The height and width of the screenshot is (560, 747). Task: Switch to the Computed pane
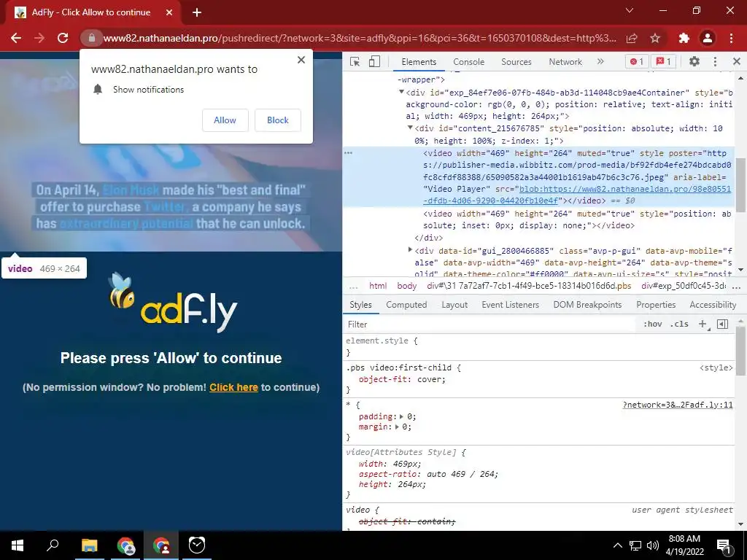pos(406,305)
